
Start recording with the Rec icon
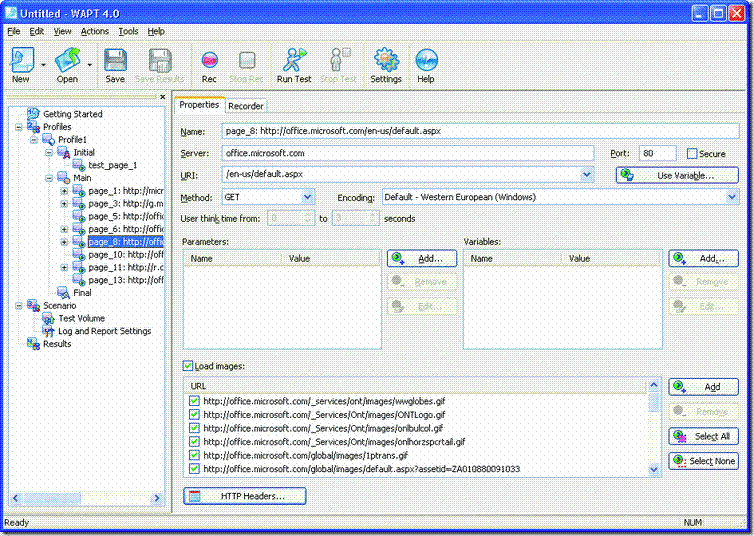[x=209, y=60]
